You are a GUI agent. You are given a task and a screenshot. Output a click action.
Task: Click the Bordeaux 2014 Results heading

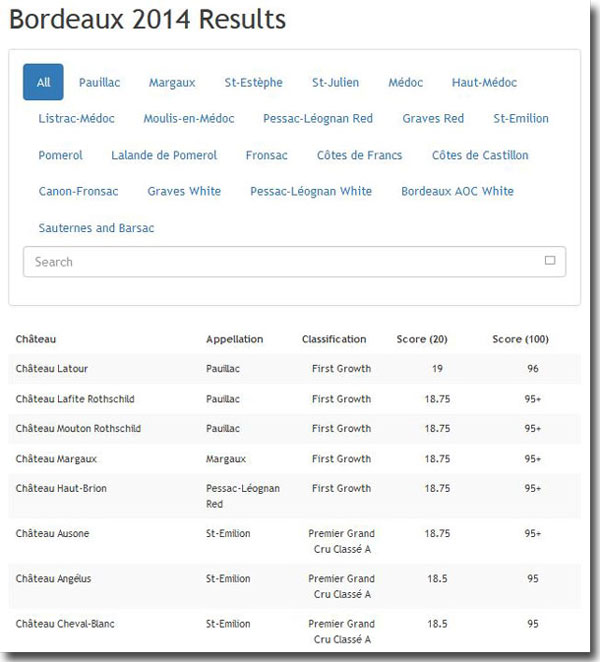pos(147,19)
